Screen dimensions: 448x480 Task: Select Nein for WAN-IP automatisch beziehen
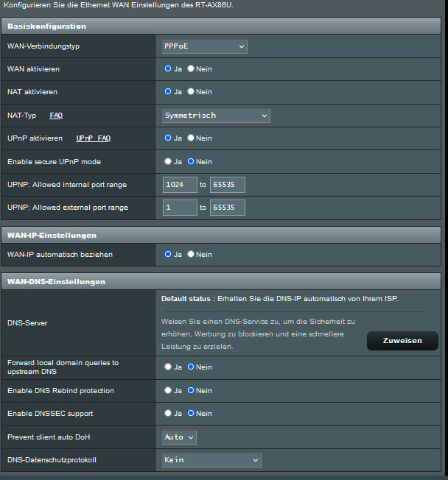(191, 254)
